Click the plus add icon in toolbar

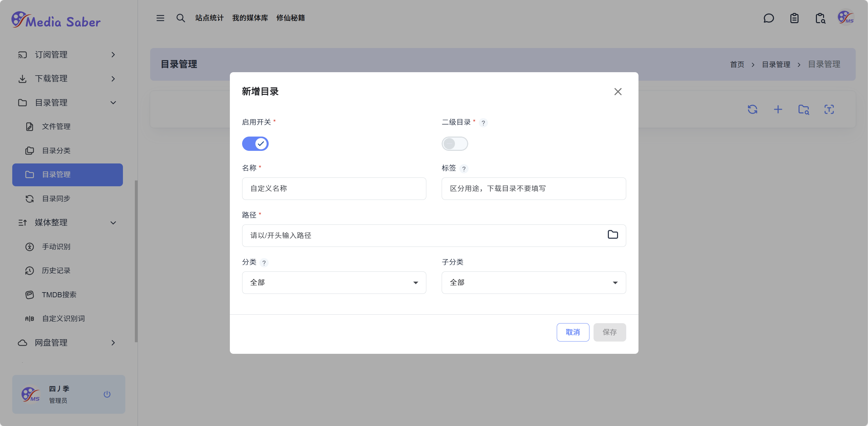778,109
